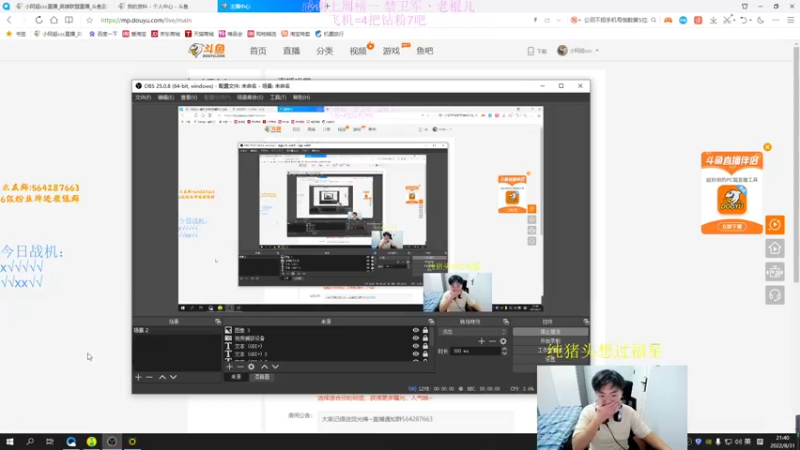The image size is (800, 450).
Task: Click room announcement text field
Action: pyautogui.click(x=414, y=419)
